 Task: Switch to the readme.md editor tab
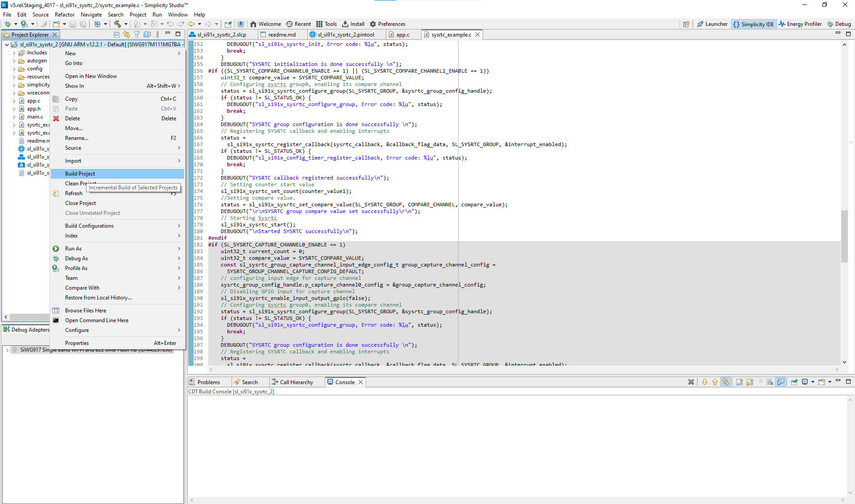click(x=282, y=34)
